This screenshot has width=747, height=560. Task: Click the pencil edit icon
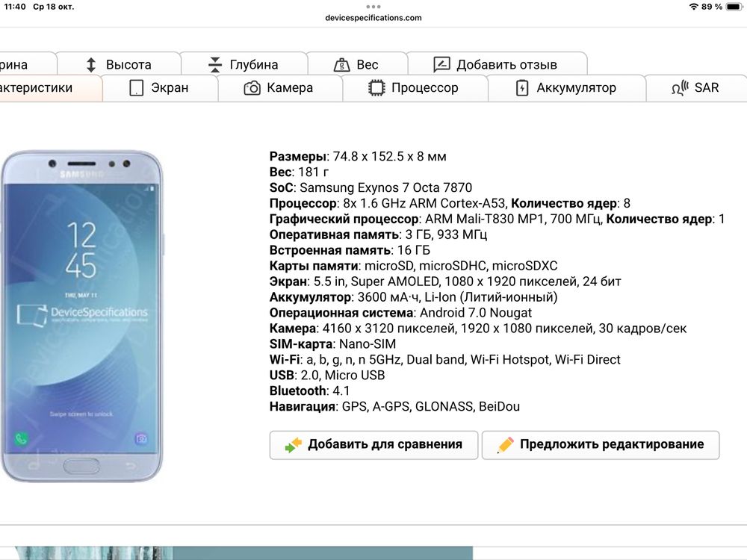[505, 445]
